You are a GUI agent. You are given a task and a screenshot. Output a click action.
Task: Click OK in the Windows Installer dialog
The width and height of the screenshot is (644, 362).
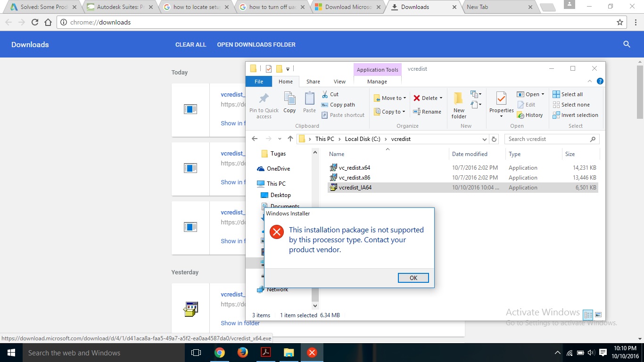click(413, 278)
